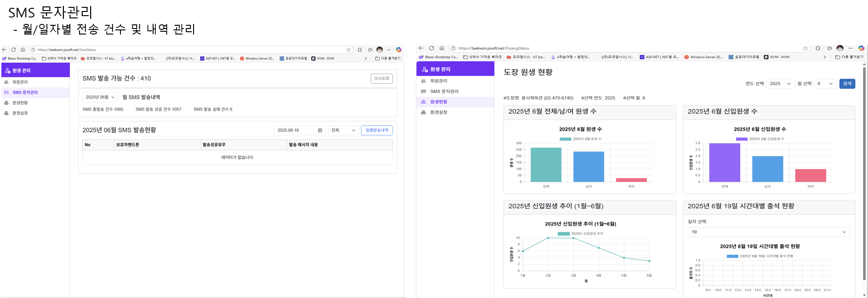Open the three-dot browser menu in SmsStatus window
Image resolution: width=868 pixels, height=298 pixels.
pos(389,50)
